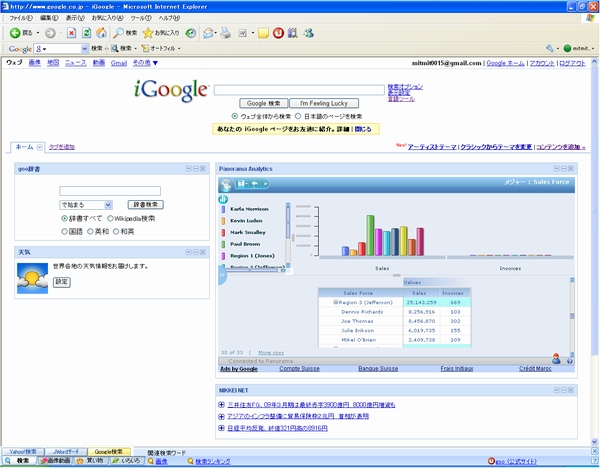Click the Panorama chart type icon
The image size is (600, 468).
click(x=223, y=199)
